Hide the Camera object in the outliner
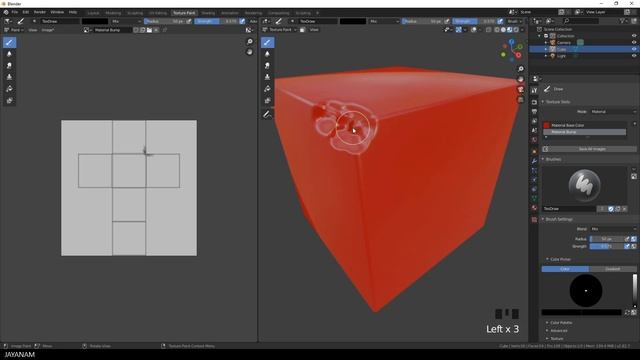The image size is (640, 360). (x=634, y=42)
